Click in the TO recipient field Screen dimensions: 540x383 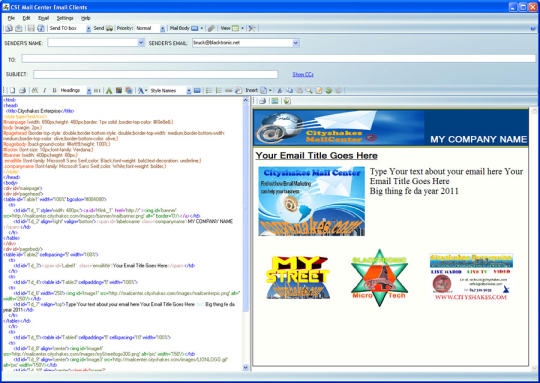[x=278, y=59]
